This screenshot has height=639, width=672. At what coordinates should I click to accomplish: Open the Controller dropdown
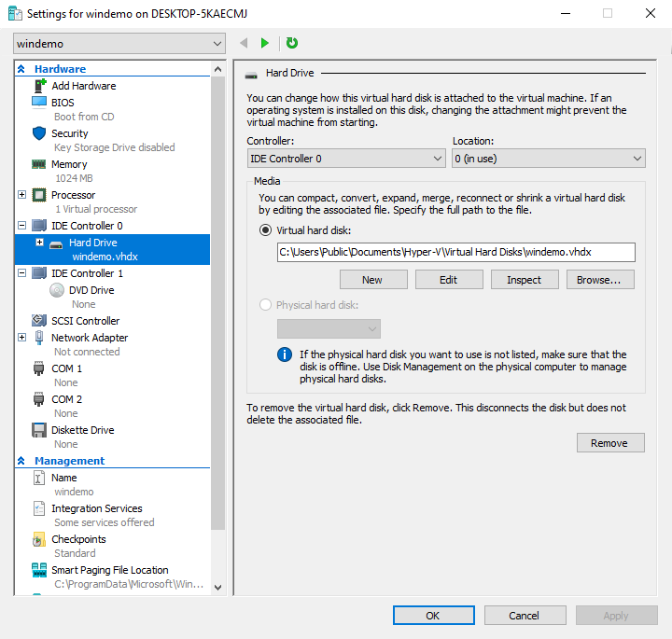(345, 159)
